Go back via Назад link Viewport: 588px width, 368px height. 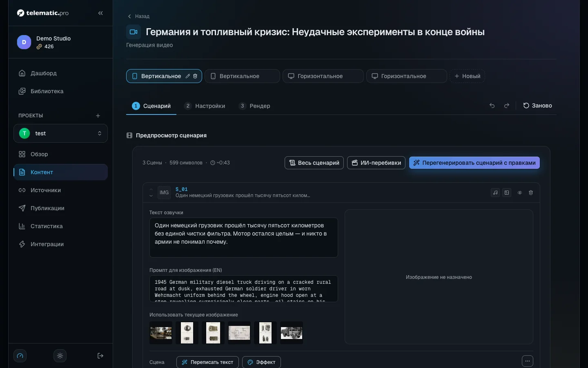pyautogui.click(x=139, y=16)
